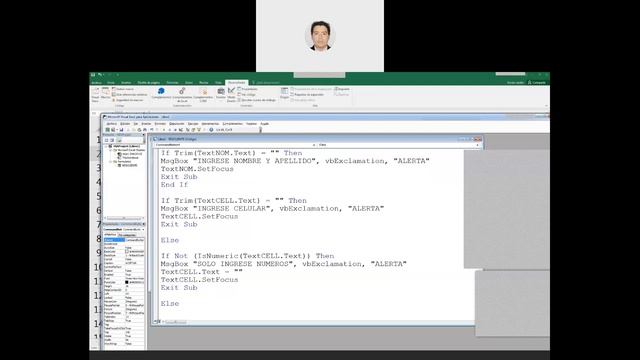
Task: Click the Help icon in VBA toolbar
Action: pos(211,129)
